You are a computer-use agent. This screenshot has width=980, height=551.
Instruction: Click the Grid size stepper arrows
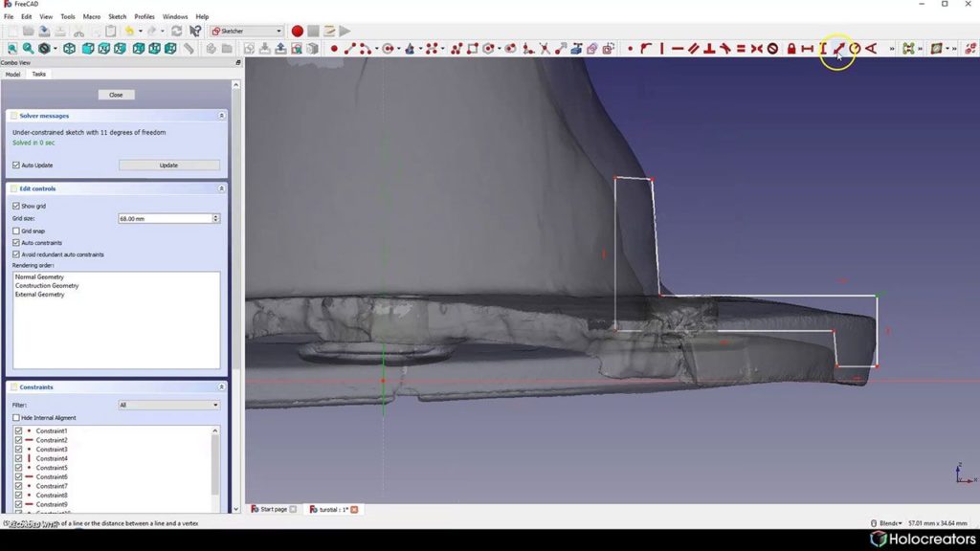pyautogui.click(x=215, y=219)
